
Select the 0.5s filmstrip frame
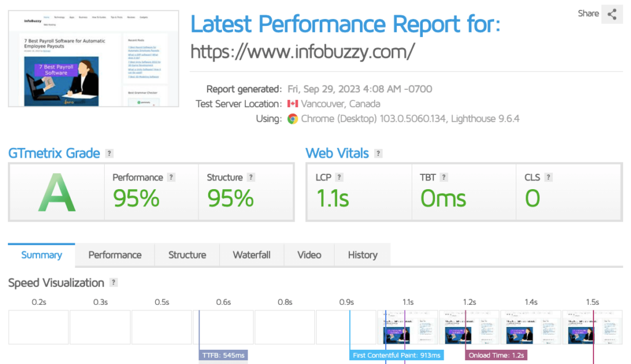coord(162,327)
